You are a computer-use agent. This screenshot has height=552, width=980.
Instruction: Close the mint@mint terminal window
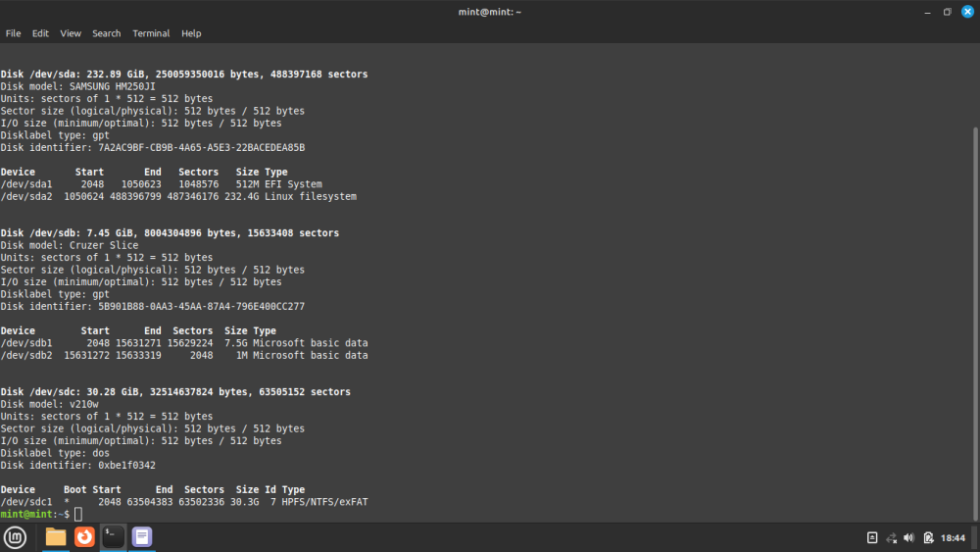(x=967, y=12)
